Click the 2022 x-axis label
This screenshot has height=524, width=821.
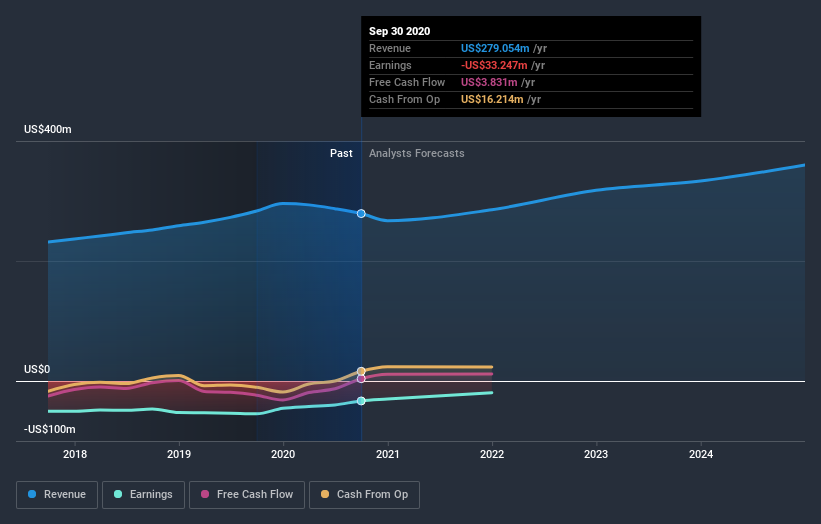(492, 454)
